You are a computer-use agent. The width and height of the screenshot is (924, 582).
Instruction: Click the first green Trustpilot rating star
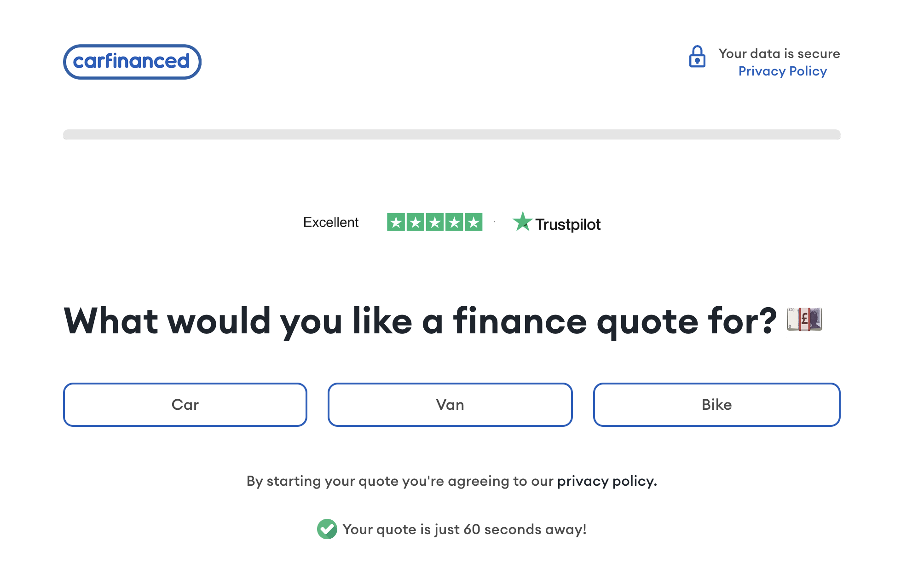click(x=396, y=222)
